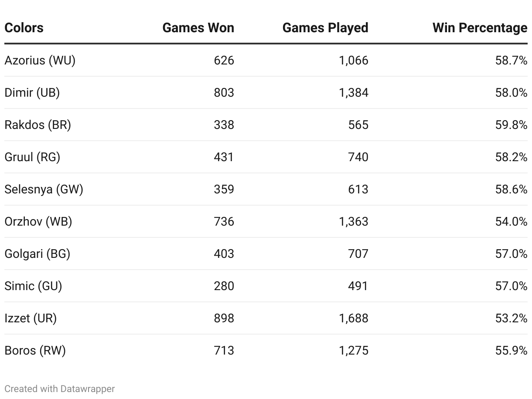
Task: Select the Dimir (UB) row label
Action: coord(32,93)
